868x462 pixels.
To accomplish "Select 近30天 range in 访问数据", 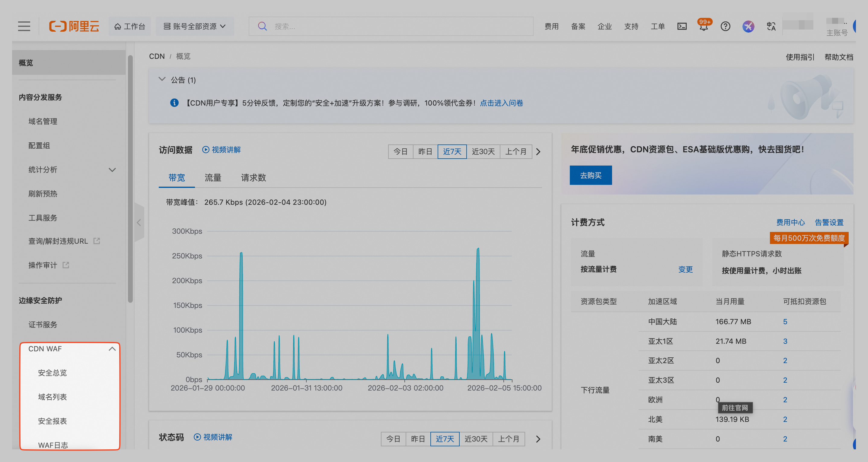I will click(483, 152).
